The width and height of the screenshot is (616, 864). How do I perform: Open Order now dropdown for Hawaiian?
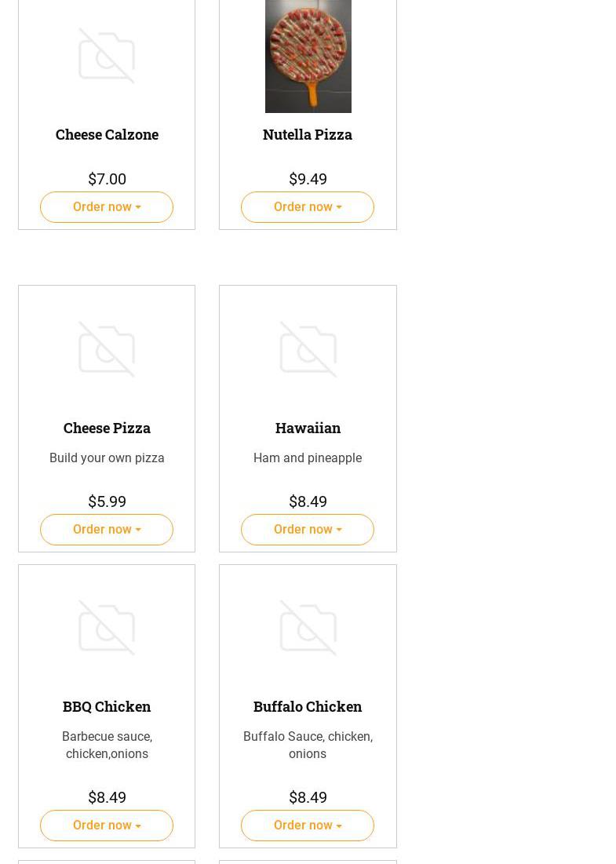(x=308, y=530)
